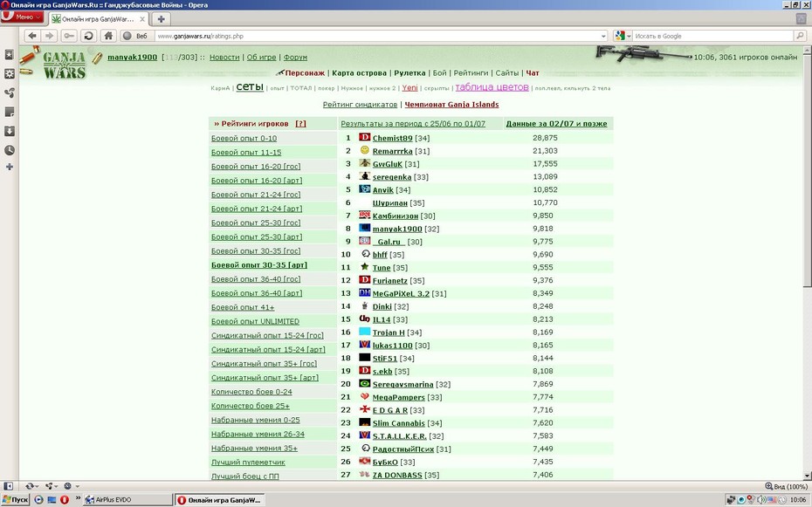This screenshot has width=812, height=507.
Task: Click green icon next to Seregavsmarina
Action: (x=365, y=383)
